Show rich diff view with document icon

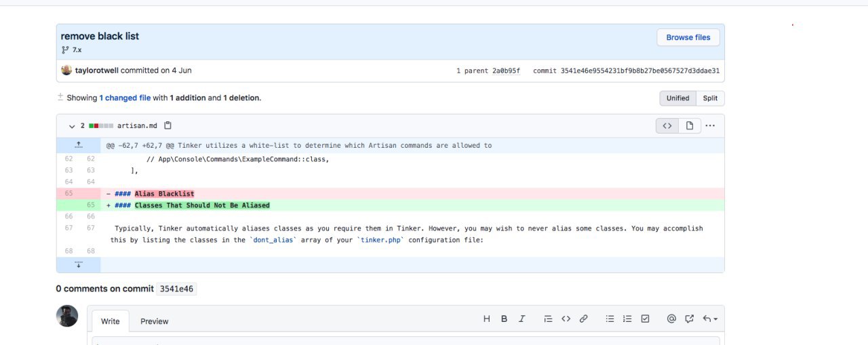point(689,125)
